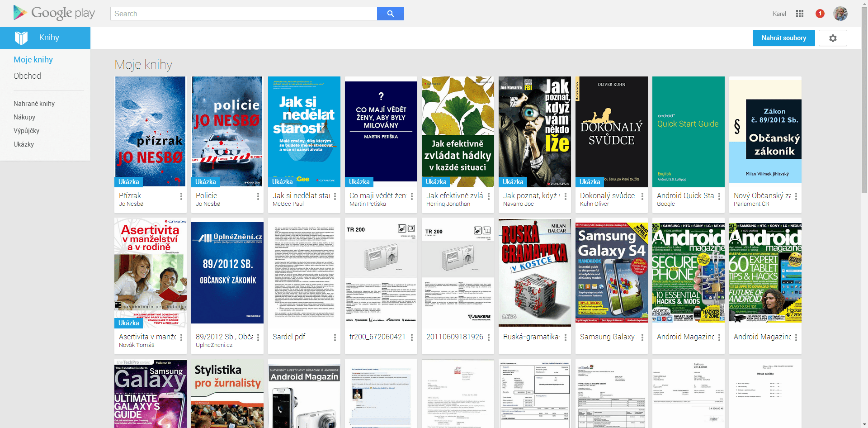Open Asertivita v manželství a v rodině cover
Image resolution: width=868 pixels, height=428 pixels.
(150, 273)
